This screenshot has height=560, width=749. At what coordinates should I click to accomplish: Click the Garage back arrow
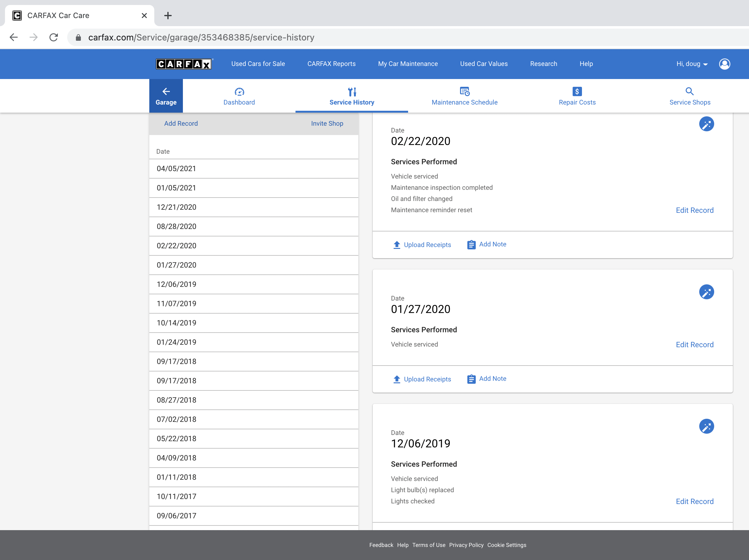click(166, 91)
